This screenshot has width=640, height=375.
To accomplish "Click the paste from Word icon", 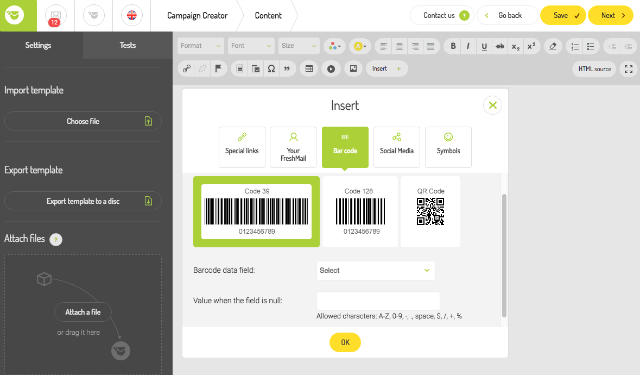I will [x=256, y=69].
